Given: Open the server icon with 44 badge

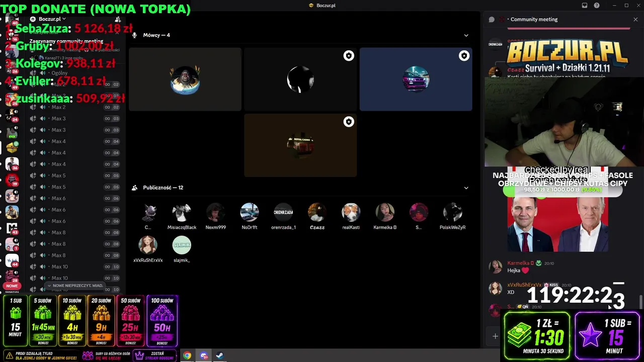Looking at the screenshot, I should click(12, 260).
